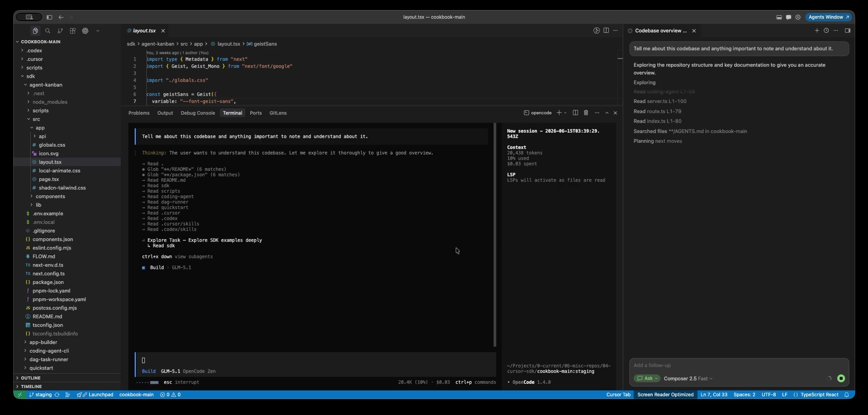Viewport: 868px width, 415px height.
Task: Open globals.css in the explorer
Action: 52,145
